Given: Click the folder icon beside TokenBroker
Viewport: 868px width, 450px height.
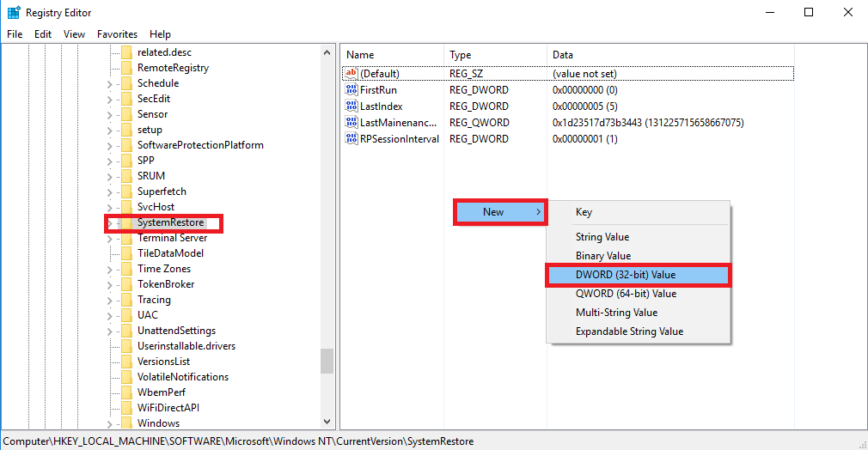Looking at the screenshot, I should click(127, 284).
